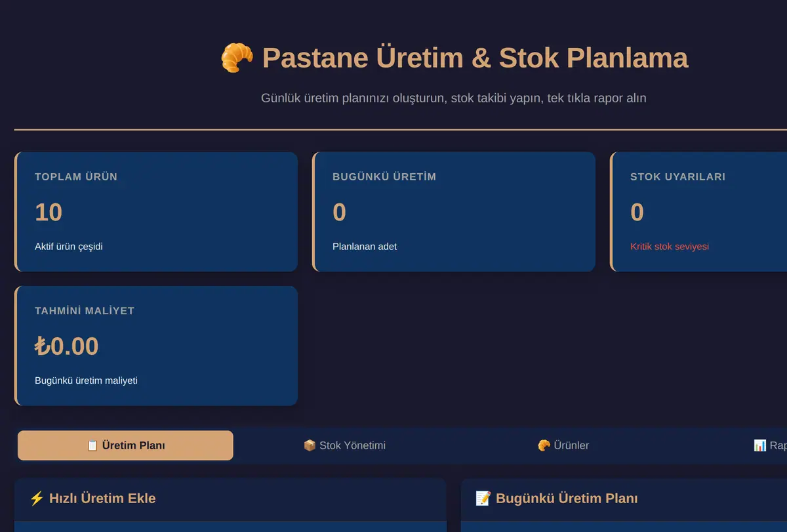The image size is (787, 532).
Task: Select the partially visible reports tab
Action: (770, 445)
